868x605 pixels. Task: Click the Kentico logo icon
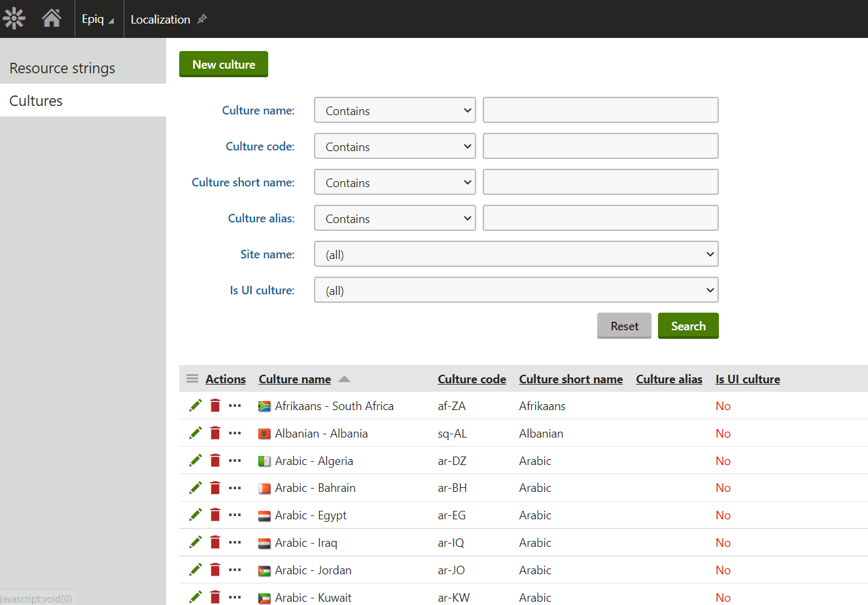[x=14, y=18]
